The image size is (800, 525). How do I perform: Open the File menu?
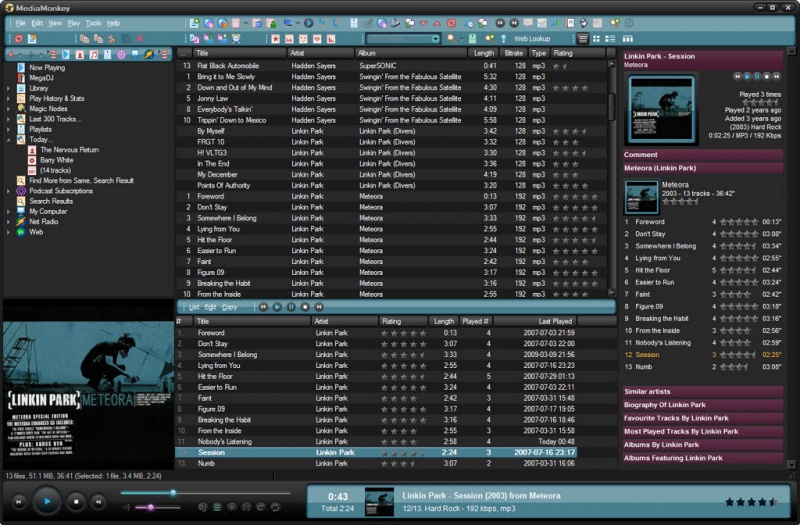[x=20, y=23]
